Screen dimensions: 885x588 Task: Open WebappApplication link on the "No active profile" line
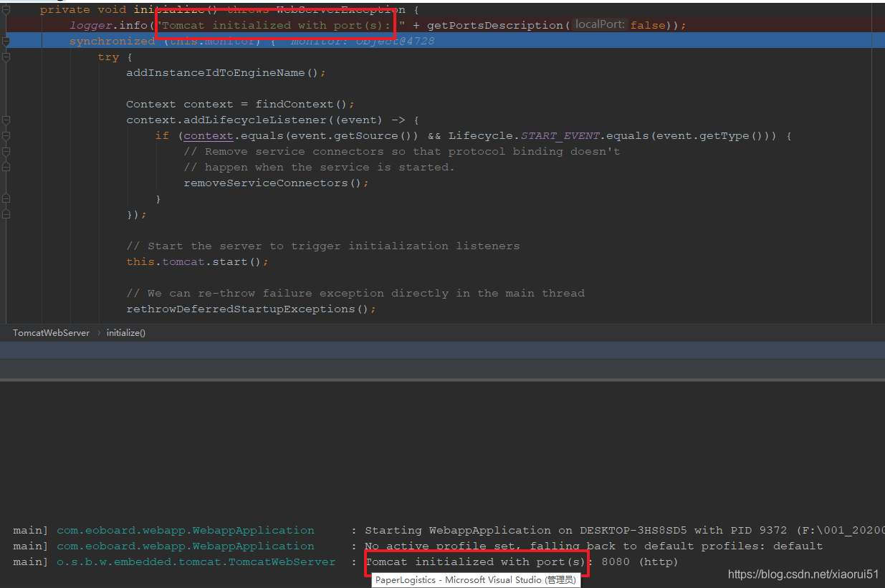185,546
